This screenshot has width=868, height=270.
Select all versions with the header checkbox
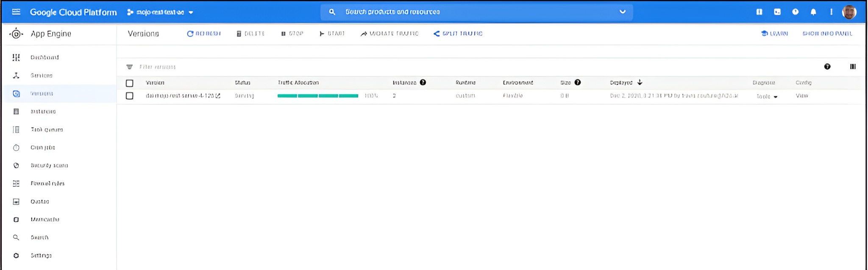click(130, 83)
